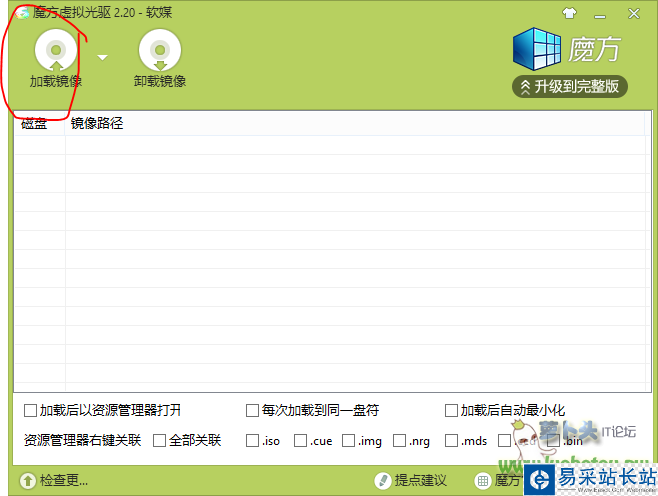Click the grid icon beside 魔方 at the bottom

[x=483, y=480]
